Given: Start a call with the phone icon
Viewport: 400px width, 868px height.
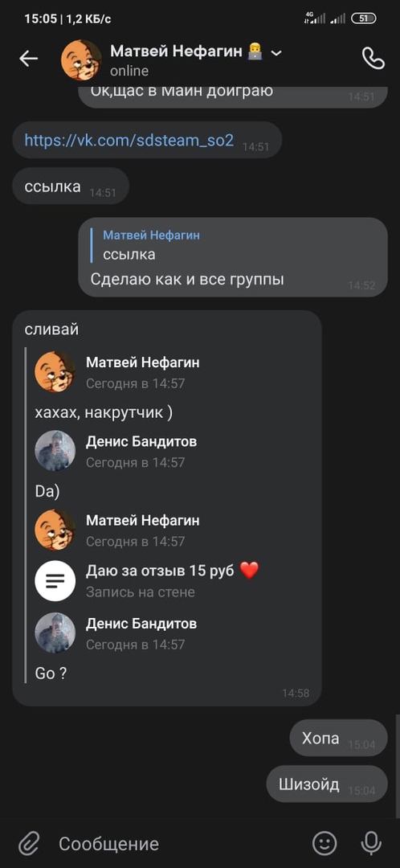Looking at the screenshot, I should click(373, 58).
